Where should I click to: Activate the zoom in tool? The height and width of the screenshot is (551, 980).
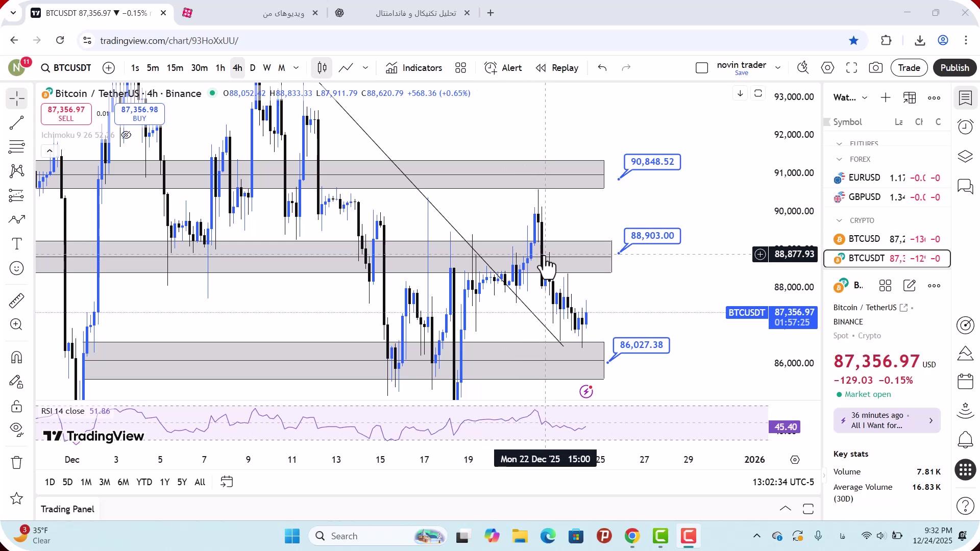click(x=17, y=324)
